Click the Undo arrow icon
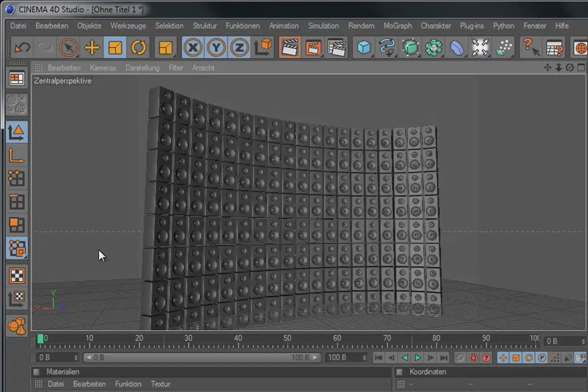588x392 pixels. click(x=22, y=48)
